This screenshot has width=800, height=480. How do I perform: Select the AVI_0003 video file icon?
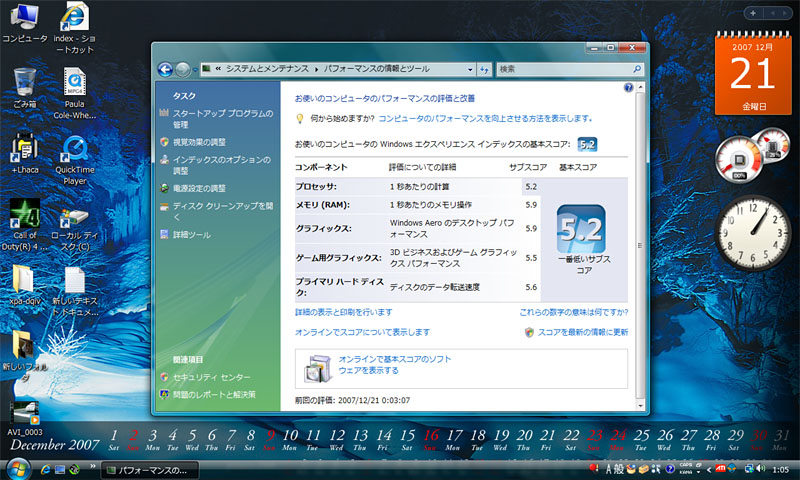(x=24, y=418)
